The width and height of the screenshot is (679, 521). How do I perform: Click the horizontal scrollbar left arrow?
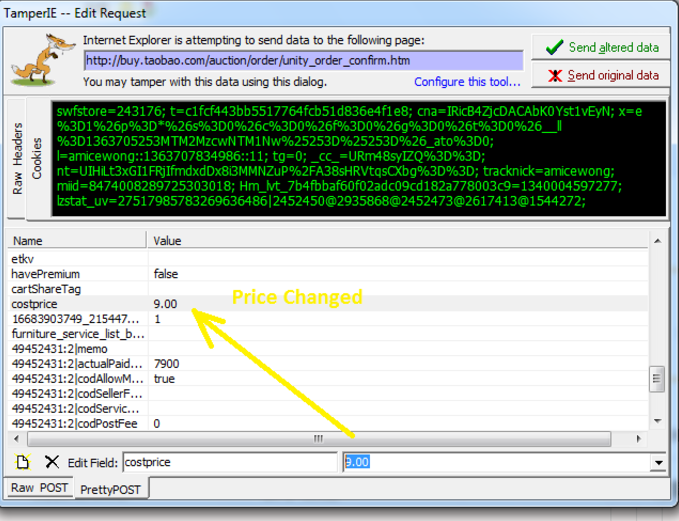coord(17,439)
